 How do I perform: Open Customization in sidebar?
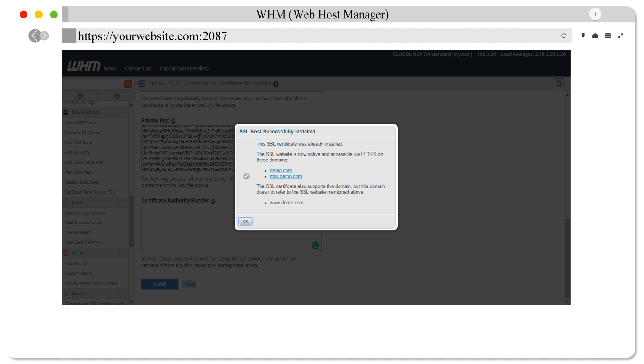(78, 273)
